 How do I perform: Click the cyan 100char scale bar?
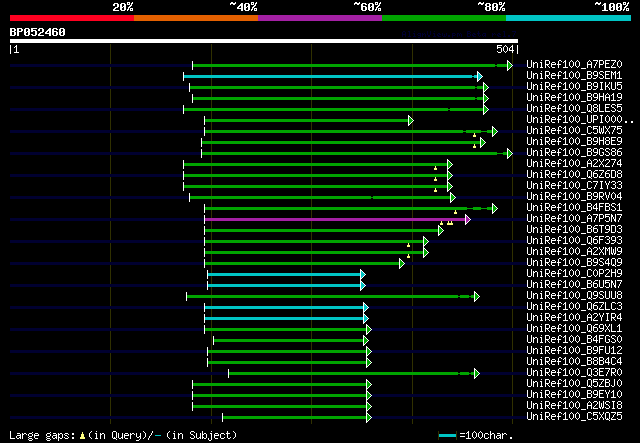pos(447,436)
